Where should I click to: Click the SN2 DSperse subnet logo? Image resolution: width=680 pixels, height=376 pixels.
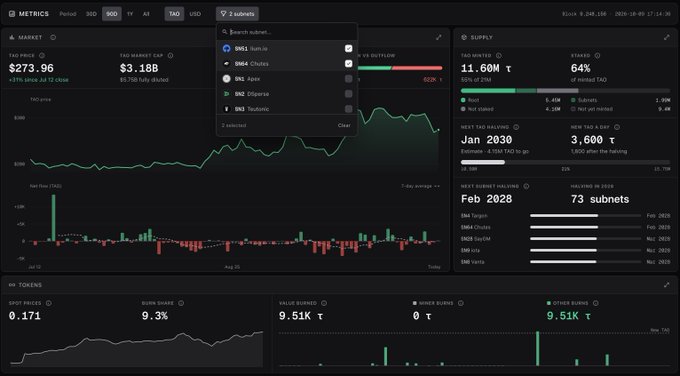226,94
